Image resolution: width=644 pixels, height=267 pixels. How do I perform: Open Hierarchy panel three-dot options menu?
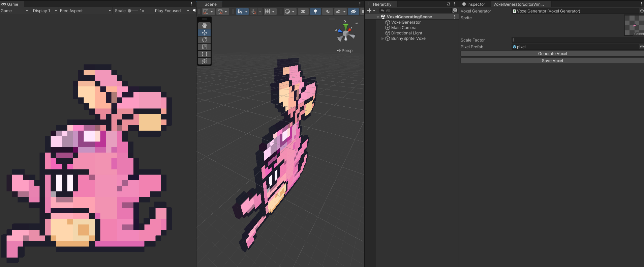pos(454,4)
